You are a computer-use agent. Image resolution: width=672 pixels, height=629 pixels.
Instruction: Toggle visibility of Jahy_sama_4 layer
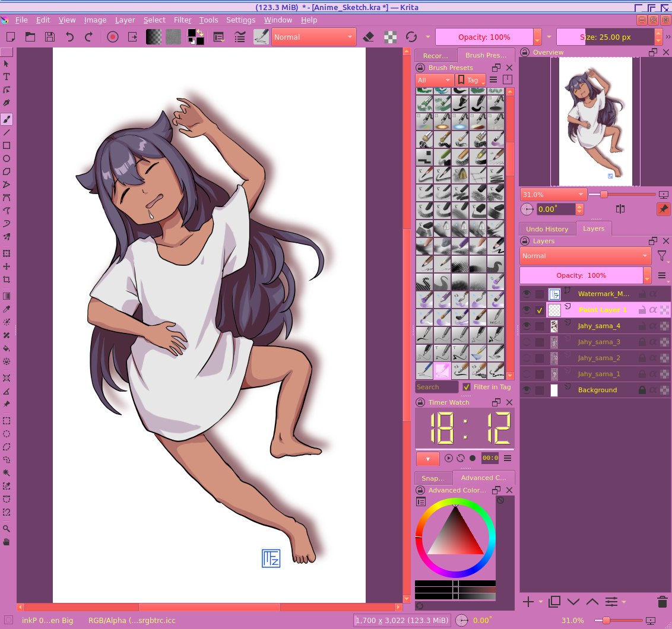tap(526, 326)
